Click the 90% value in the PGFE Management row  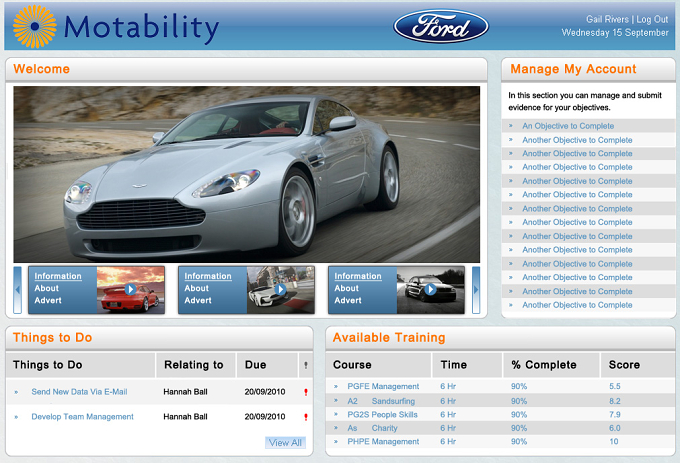519,386
